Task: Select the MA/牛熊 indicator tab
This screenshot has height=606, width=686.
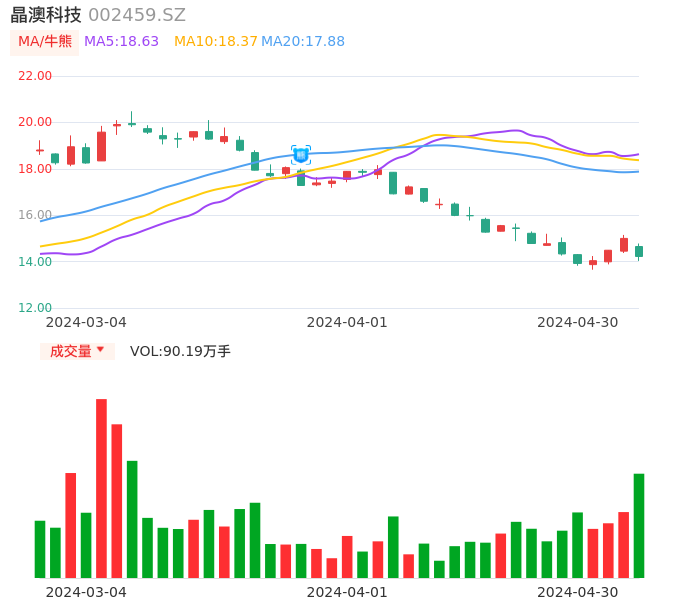Action: tap(45, 42)
